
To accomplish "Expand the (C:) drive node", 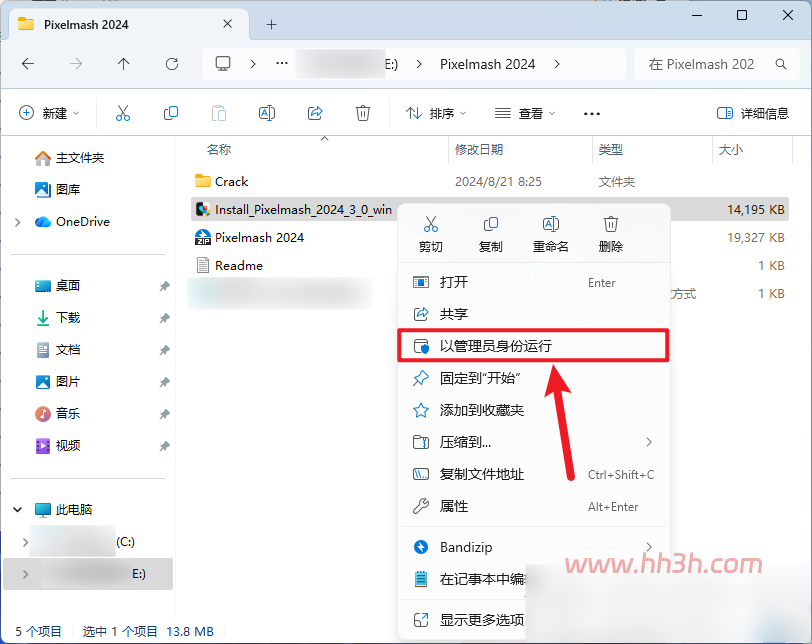I will [x=25, y=542].
